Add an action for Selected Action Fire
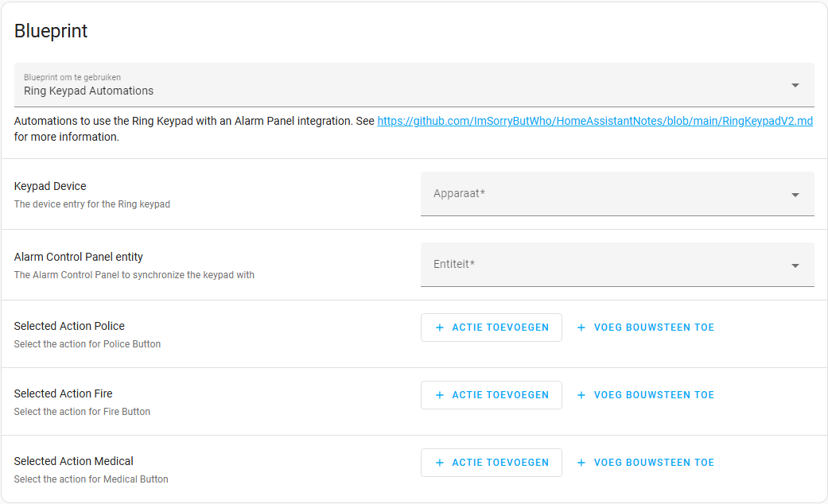 click(x=491, y=395)
